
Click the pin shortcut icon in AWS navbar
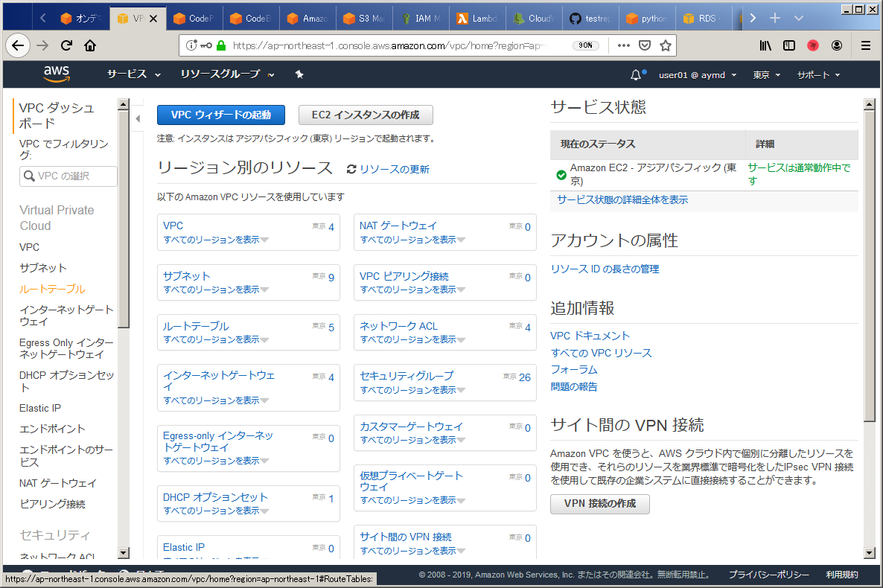pos(299,74)
